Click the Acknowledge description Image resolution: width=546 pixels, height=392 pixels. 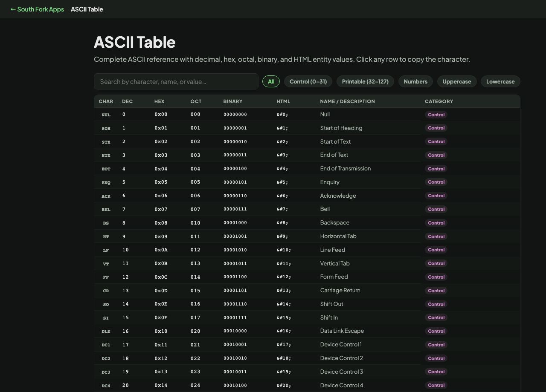coord(338,196)
